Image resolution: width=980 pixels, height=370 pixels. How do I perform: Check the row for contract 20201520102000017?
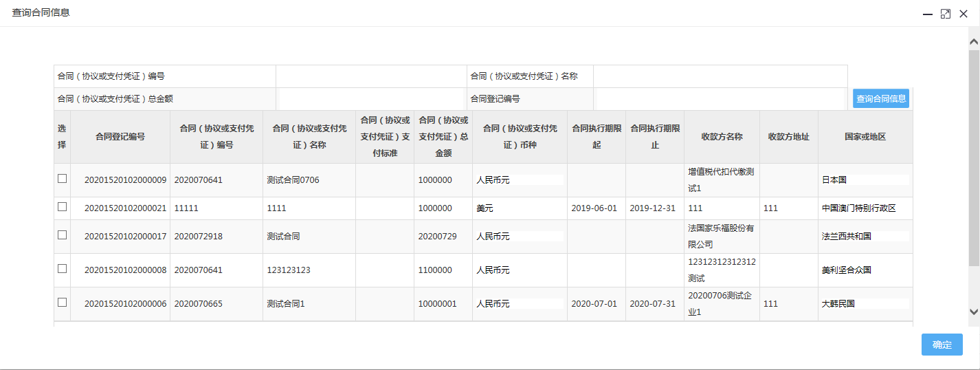pyautogui.click(x=62, y=235)
